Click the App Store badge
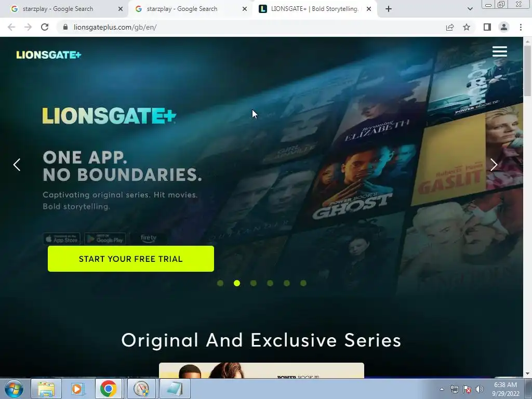532x399 pixels. tap(61, 239)
